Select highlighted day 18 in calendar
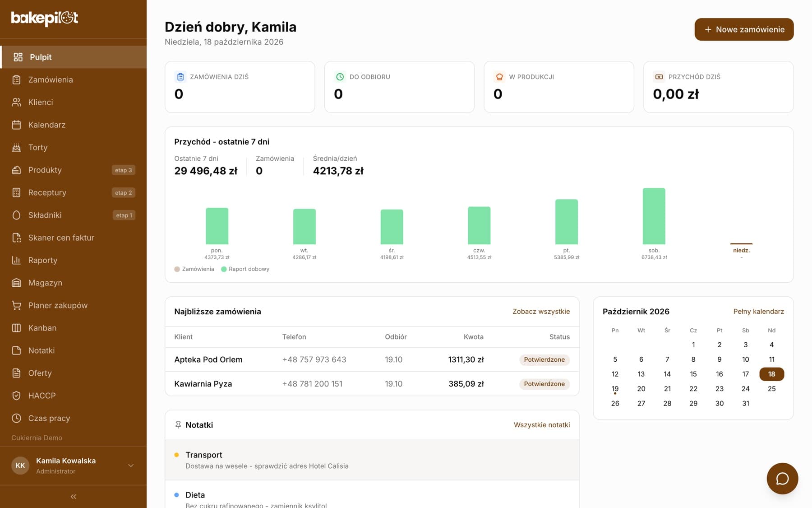The image size is (812, 508). click(771, 374)
